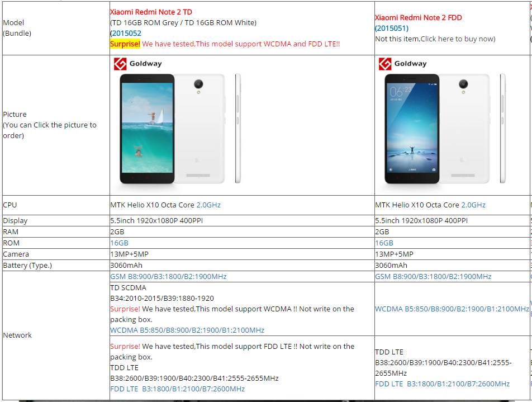Click WCDMA B5:850 band link in FDD column

[x=452, y=309]
